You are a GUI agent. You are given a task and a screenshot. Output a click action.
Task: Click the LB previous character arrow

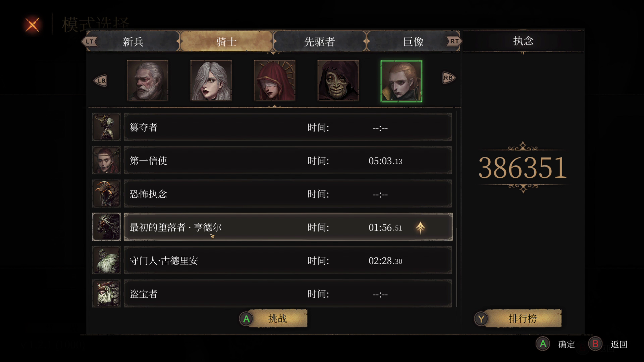(101, 80)
